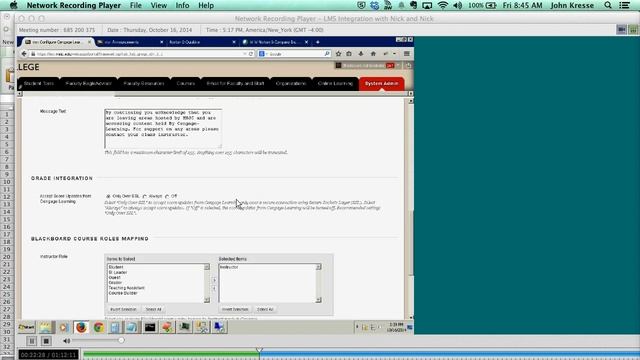Click Select All under Selected Items
The width and height of the screenshot is (640, 360).
265,309
